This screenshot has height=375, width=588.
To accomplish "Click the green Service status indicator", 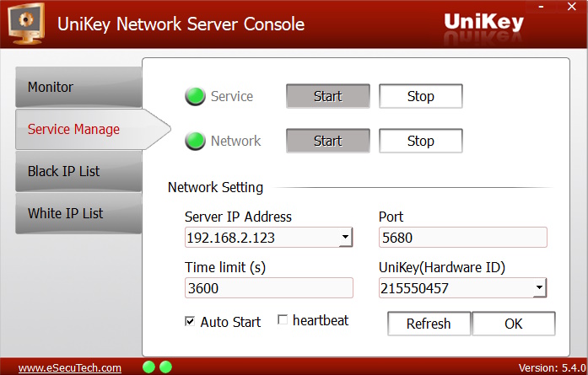I will coord(195,96).
